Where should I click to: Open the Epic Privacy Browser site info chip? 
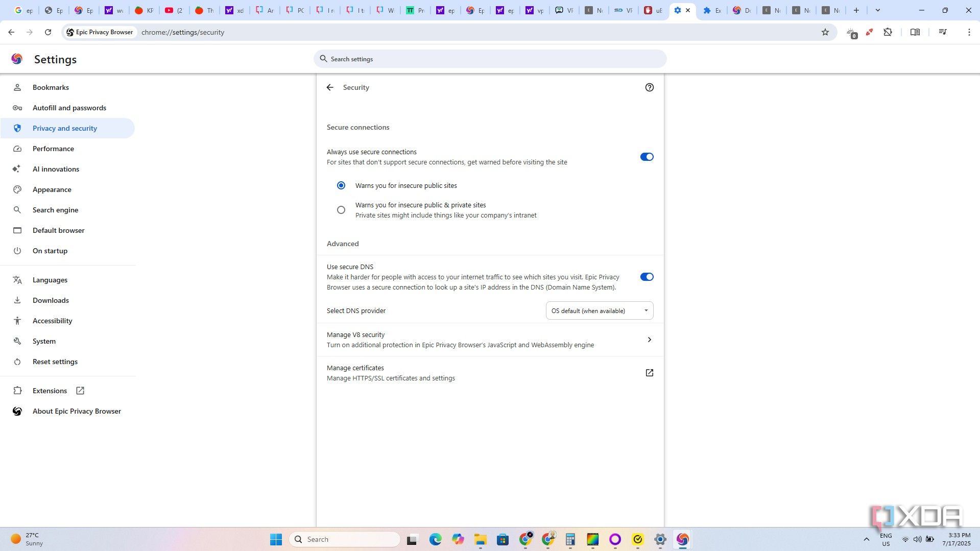[x=100, y=32]
